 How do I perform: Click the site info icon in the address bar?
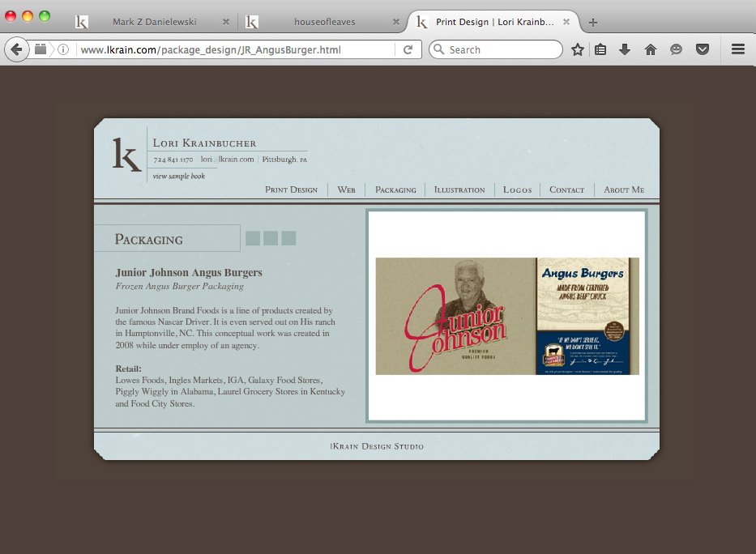(63, 49)
